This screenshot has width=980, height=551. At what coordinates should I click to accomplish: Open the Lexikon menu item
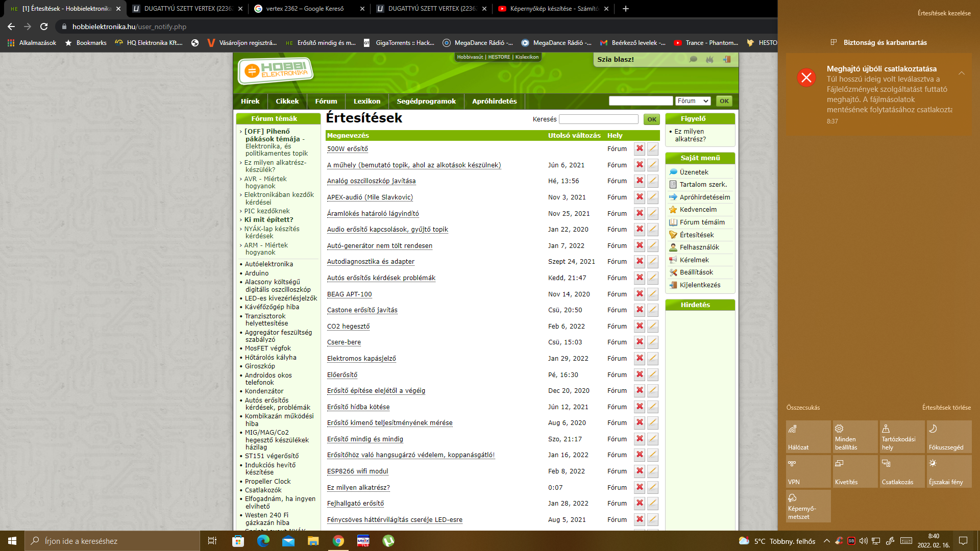coord(366,101)
